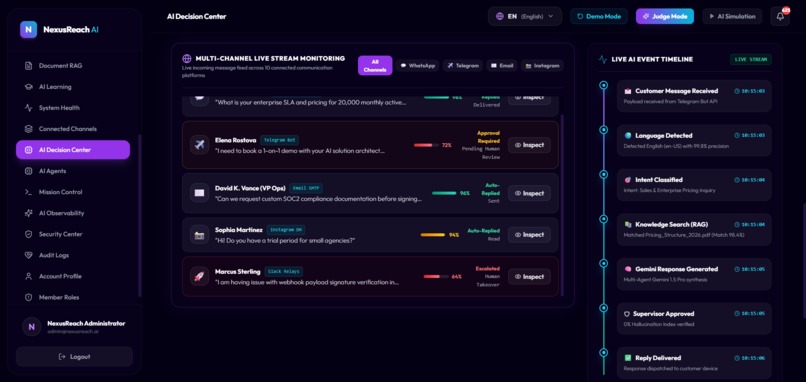806x382 pixels.
Task: Start AI Simulation
Action: click(x=732, y=16)
